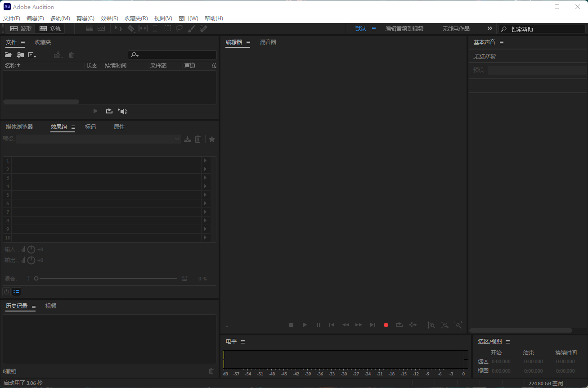Viewport: 588px width, 388px height.
Task: Select the Slip tool in toolbar
Action: click(143, 28)
